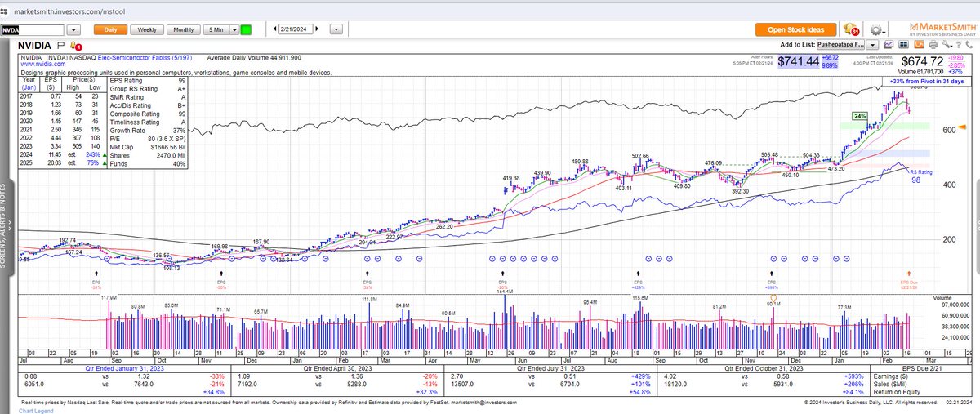Click Open Stock Ideas button
This screenshot has height=414, width=980.
point(797,29)
